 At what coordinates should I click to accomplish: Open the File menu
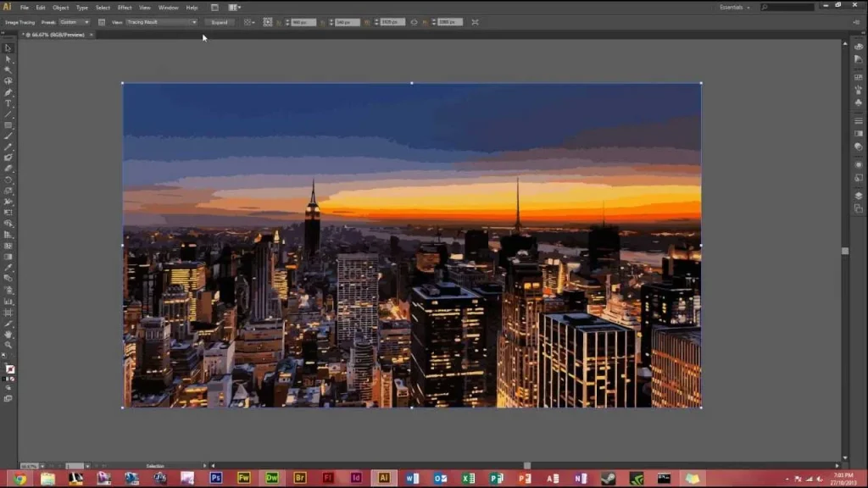25,8
